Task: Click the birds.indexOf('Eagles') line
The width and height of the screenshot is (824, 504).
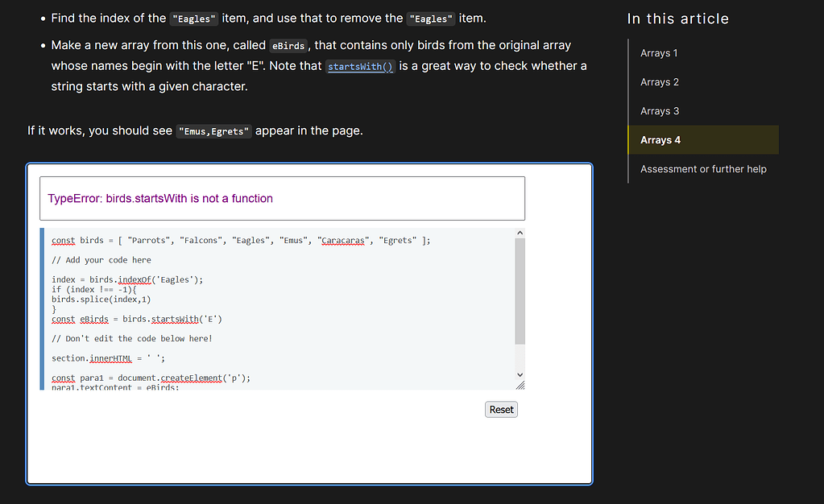Action: (x=129, y=279)
